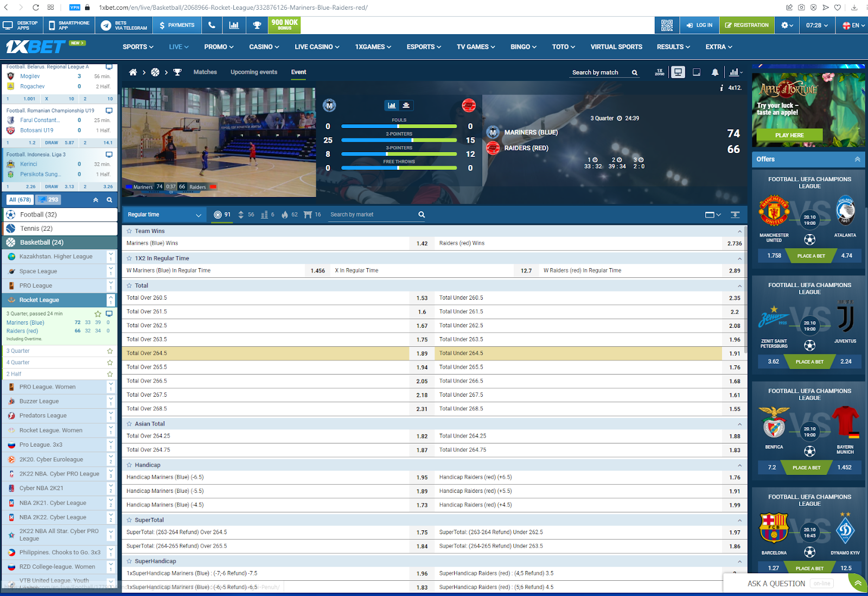The image size is (868, 596).
Task: Open the ASK A QUESTION chat
Action: pos(776,584)
